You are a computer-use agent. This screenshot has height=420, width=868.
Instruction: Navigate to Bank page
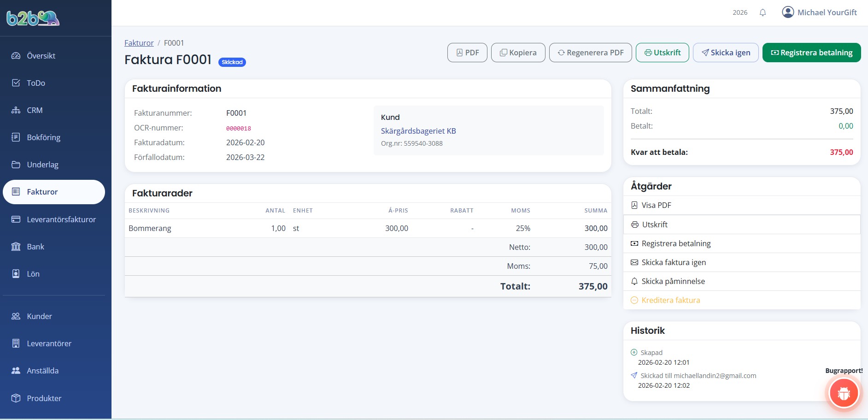[35, 247]
